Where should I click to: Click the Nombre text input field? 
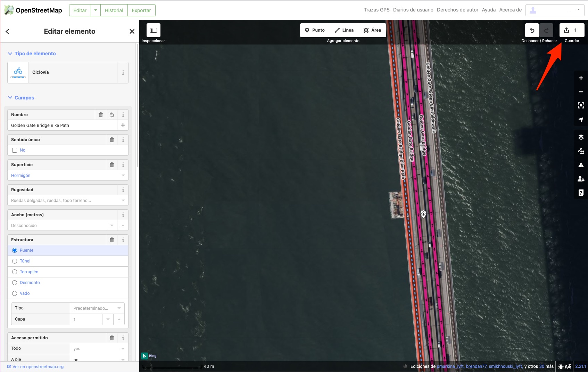[x=63, y=125]
